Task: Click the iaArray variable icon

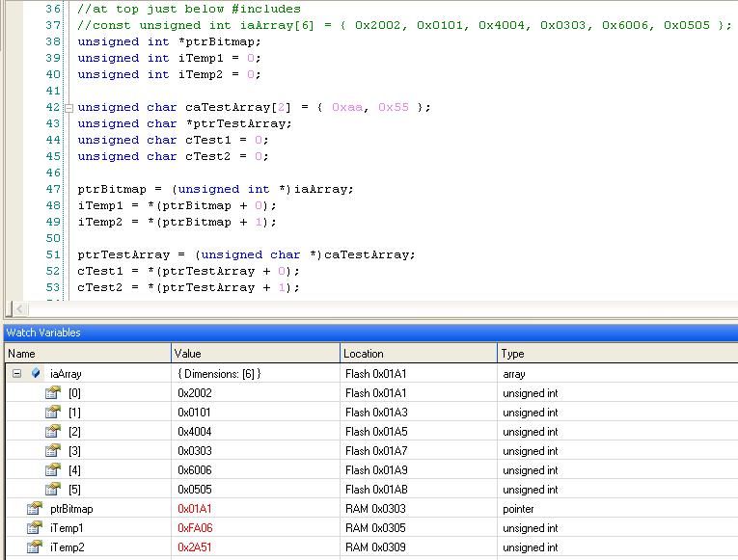Action: point(36,373)
